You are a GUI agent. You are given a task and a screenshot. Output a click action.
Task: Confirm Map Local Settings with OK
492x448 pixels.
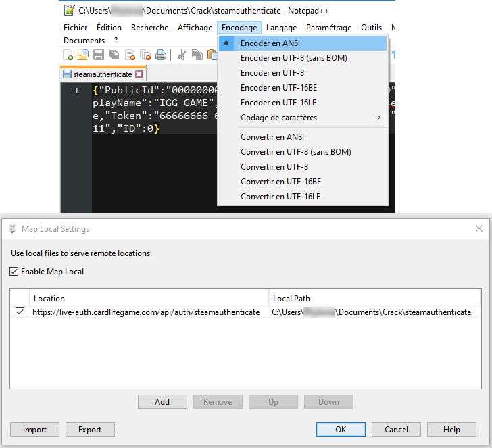point(341,430)
